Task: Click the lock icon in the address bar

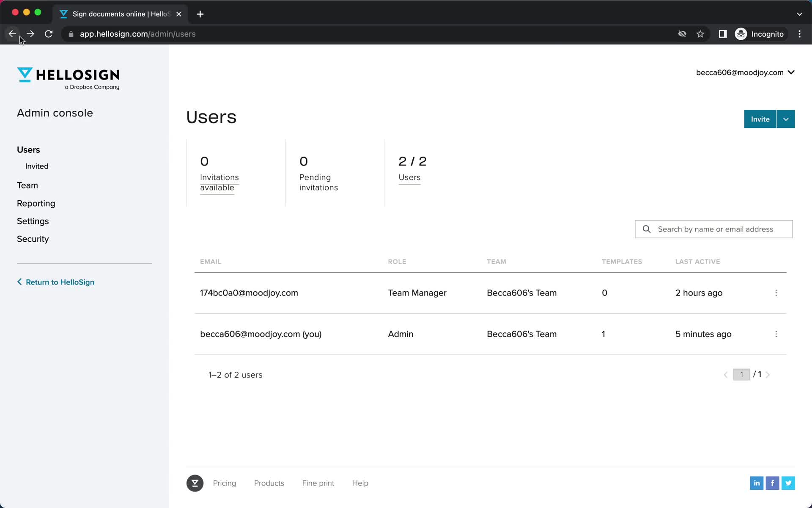Action: [x=71, y=34]
